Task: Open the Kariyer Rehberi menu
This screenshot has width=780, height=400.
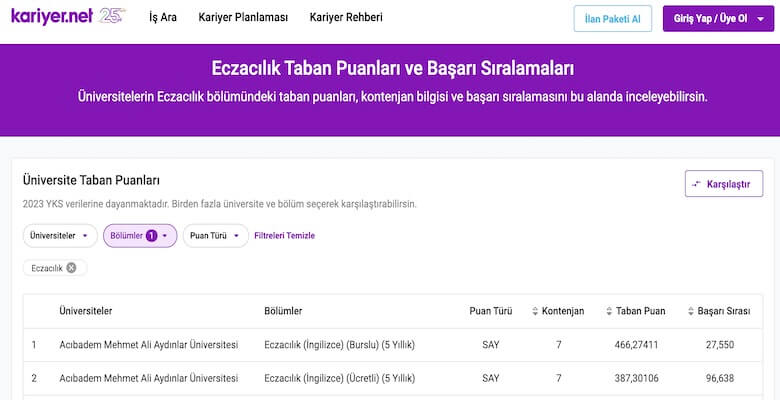Action: (x=346, y=17)
